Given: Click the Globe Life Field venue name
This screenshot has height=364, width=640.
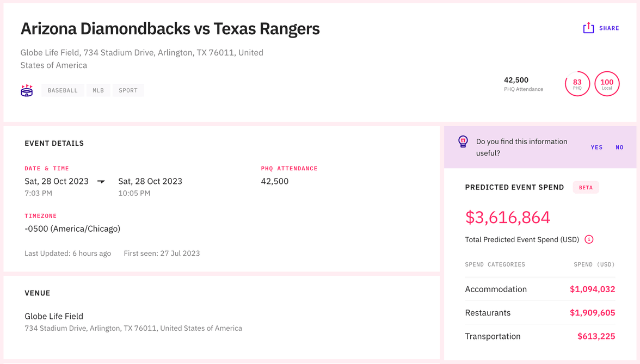Looking at the screenshot, I should click(x=54, y=316).
